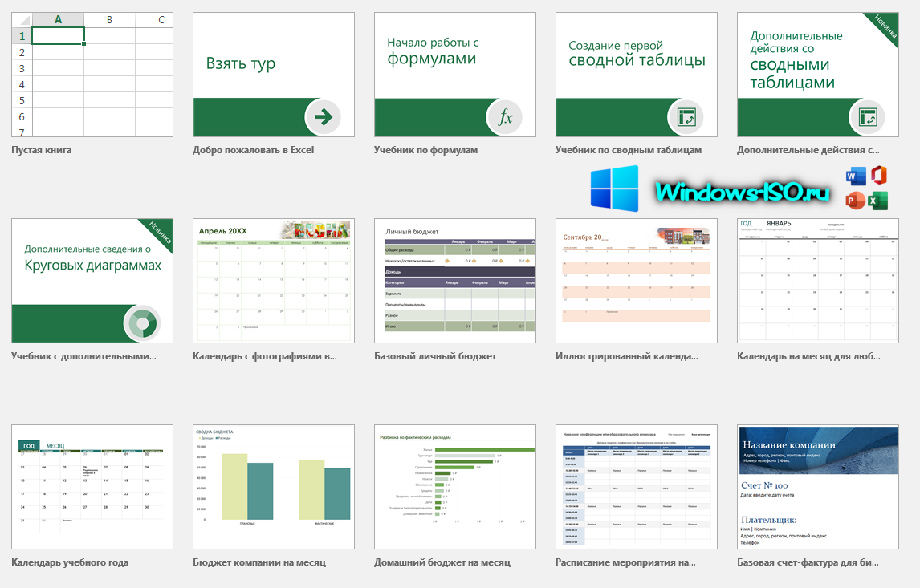Viewport: 920px width, 588px height.
Task: Open the Дополнительные действия со сводными таблицами template
Action: point(817,75)
